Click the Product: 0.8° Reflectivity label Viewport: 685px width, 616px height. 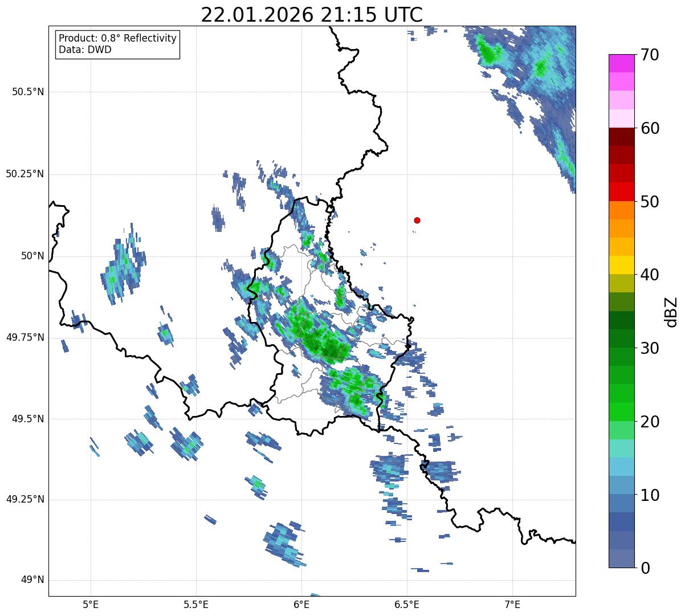[x=118, y=38]
